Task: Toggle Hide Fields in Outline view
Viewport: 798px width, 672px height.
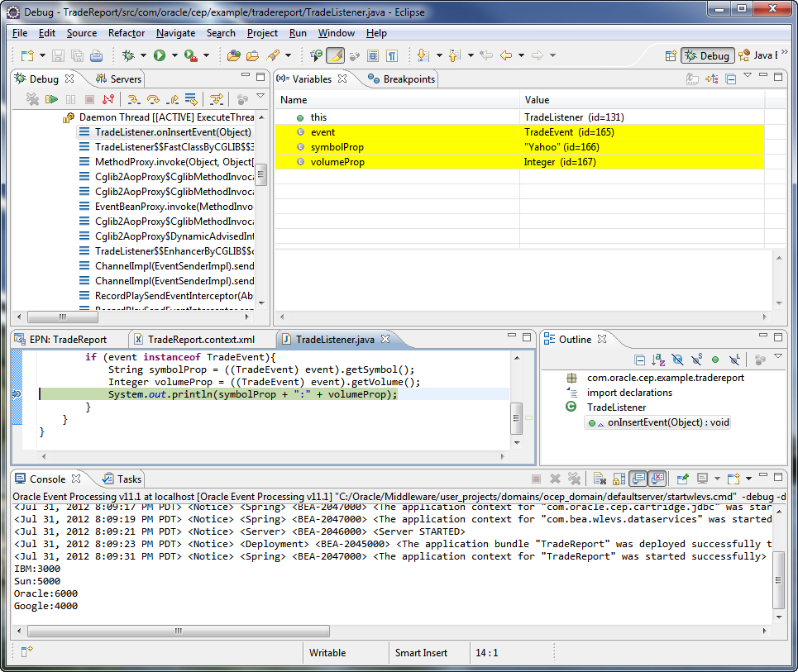Action: (677, 360)
